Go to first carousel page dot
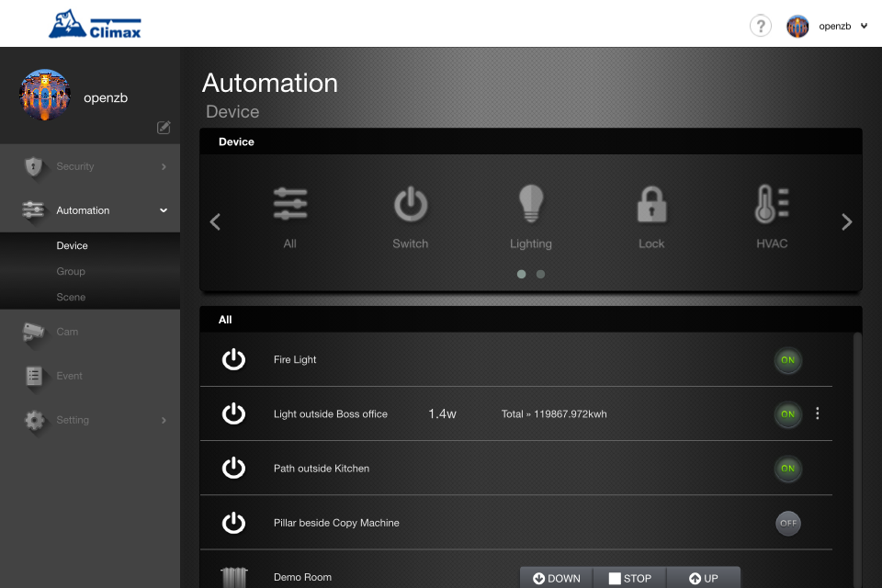882x588 pixels. pos(522,274)
